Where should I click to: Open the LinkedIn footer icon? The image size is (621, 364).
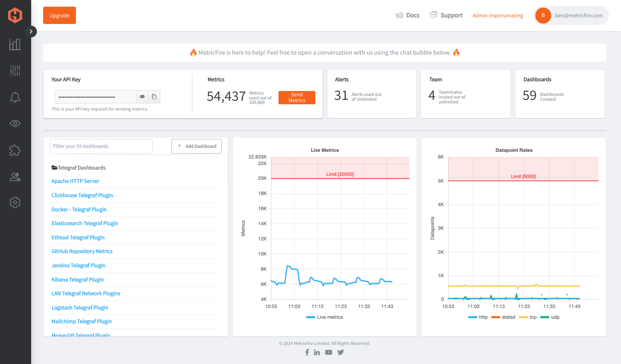(317, 352)
